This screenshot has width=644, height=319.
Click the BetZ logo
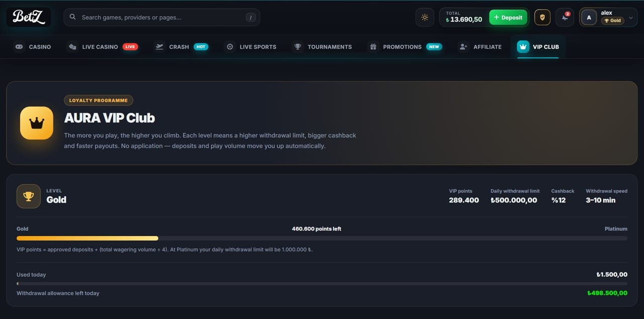[x=29, y=17]
